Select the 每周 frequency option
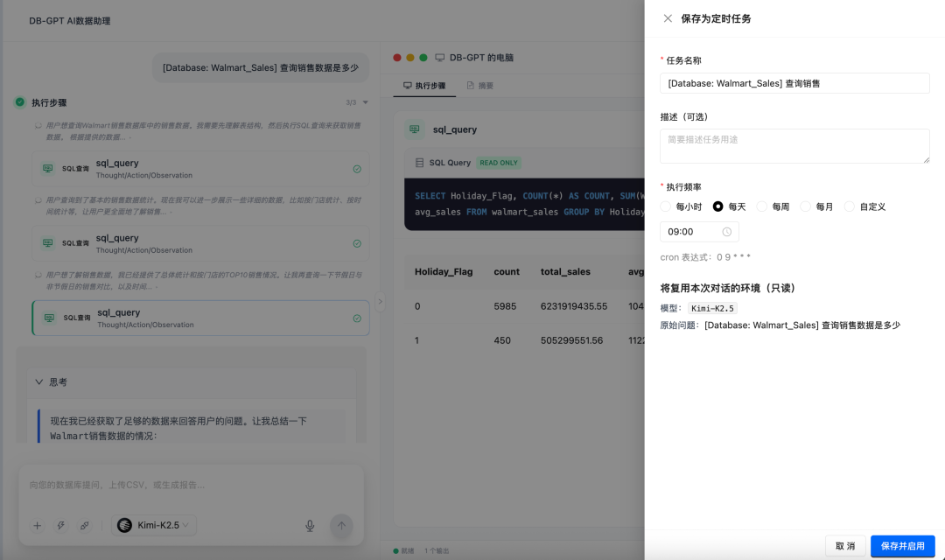945x560 pixels. click(x=773, y=206)
